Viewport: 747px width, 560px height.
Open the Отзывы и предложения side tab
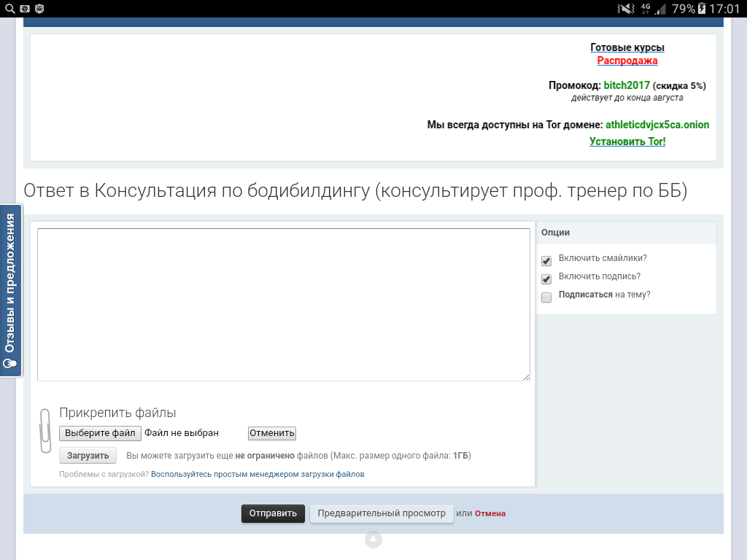tap(10, 290)
